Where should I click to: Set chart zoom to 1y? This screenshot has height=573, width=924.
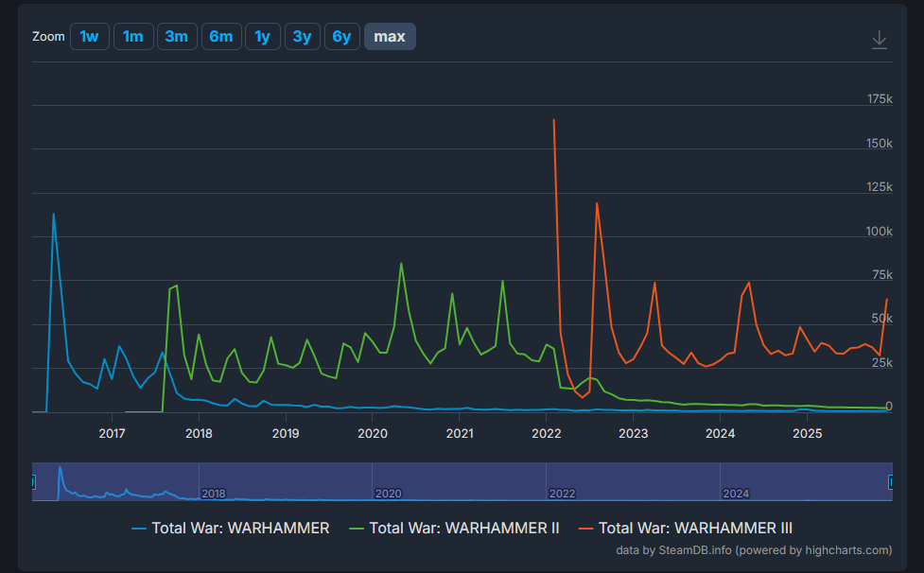click(262, 37)
